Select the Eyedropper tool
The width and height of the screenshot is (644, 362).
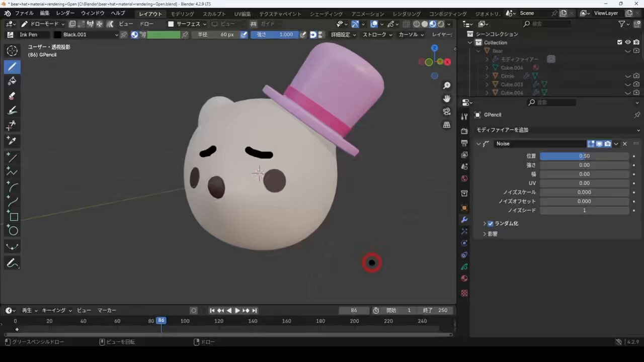pyautogui.click(x=13, y=140)
